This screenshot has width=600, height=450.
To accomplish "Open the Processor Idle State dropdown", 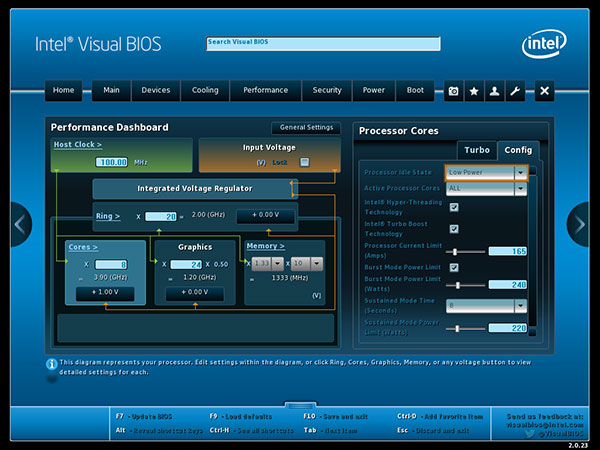I will 486,173.
